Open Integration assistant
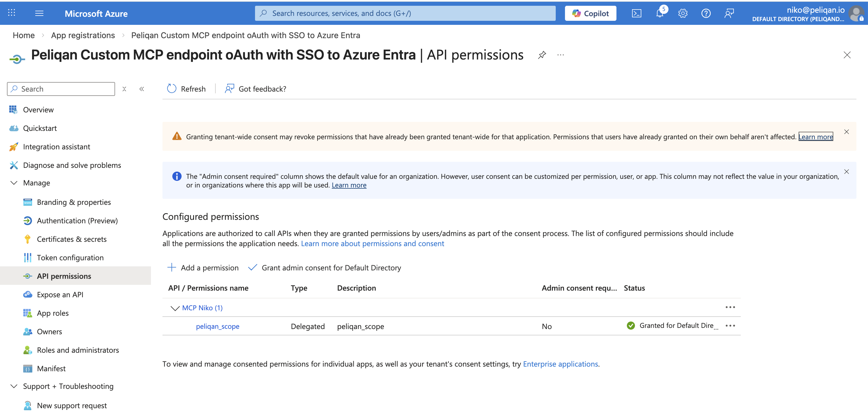Screen dimensions: 868x416 click(56, 147)
